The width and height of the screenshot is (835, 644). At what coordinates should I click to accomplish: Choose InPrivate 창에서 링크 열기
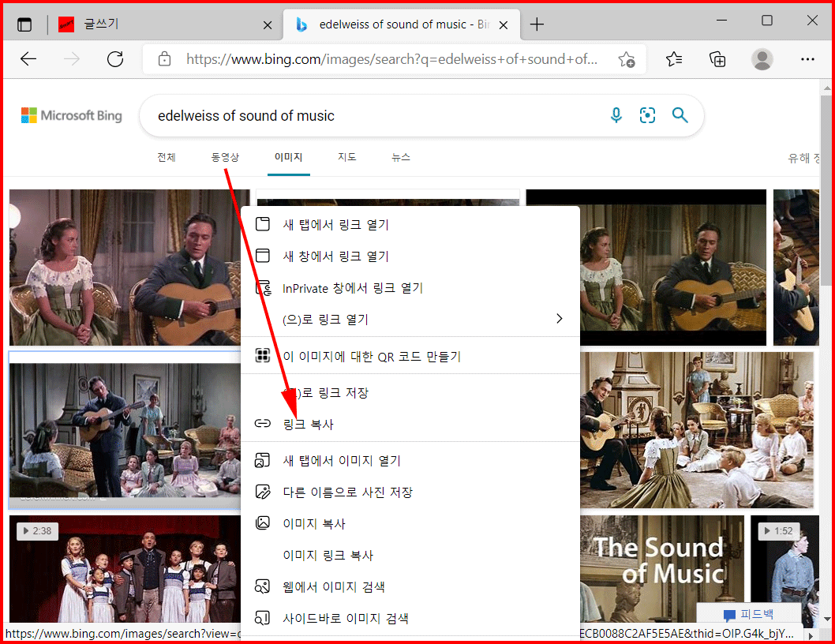coord(410,288)
